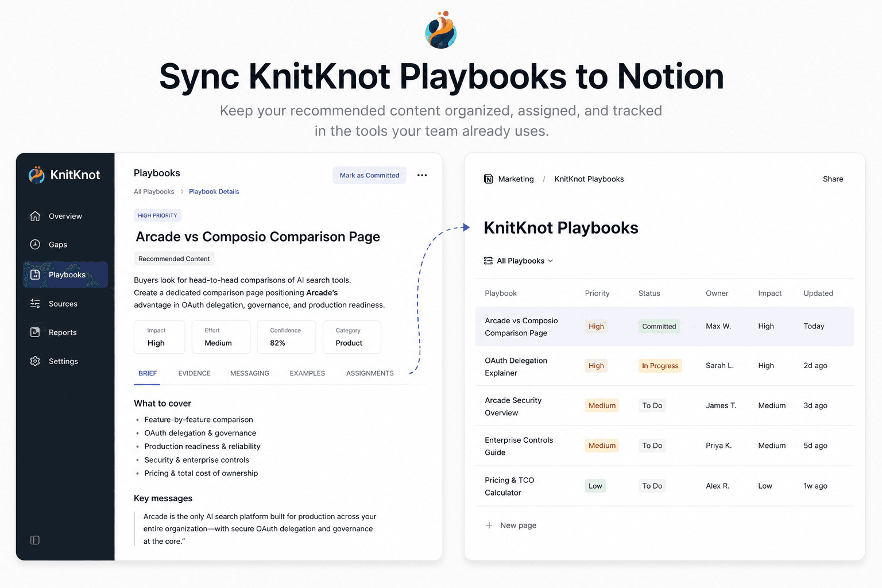Screen dimensions: 882x588
Task: Click the Owner column header
Action: (x=717, y=293)
